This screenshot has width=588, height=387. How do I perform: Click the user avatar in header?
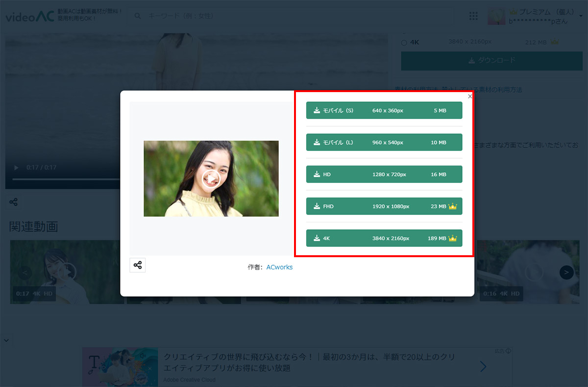[496, 17]
